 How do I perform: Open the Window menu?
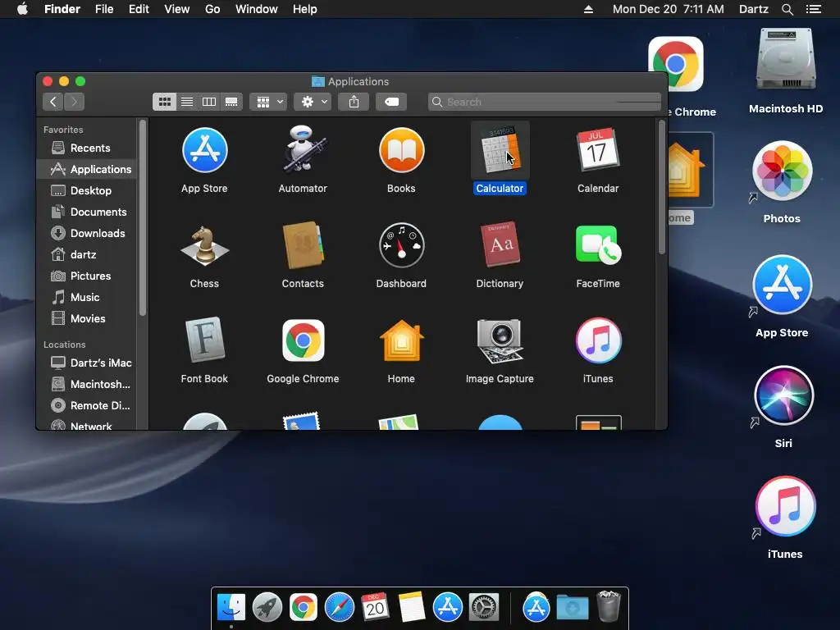pos(257,9)
